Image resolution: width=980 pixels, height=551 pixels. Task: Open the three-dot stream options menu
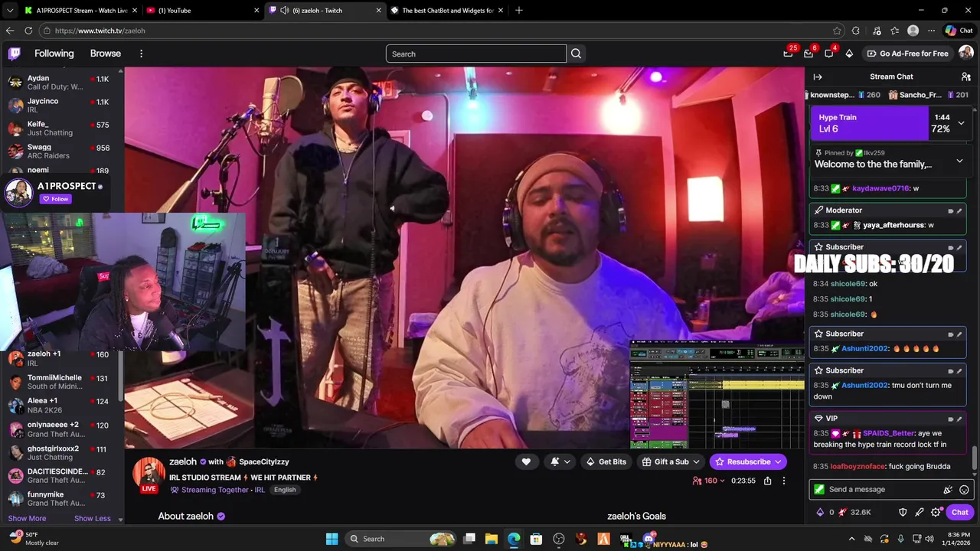(x=783, y=481)
